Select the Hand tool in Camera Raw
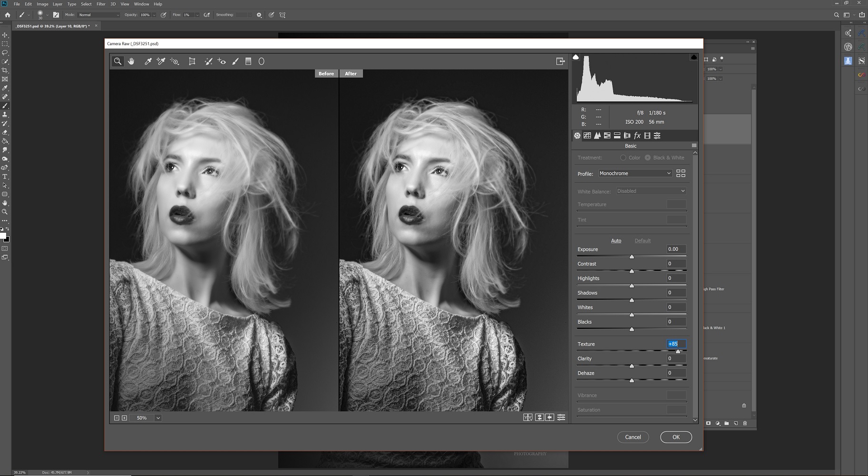 pos(131,61)
